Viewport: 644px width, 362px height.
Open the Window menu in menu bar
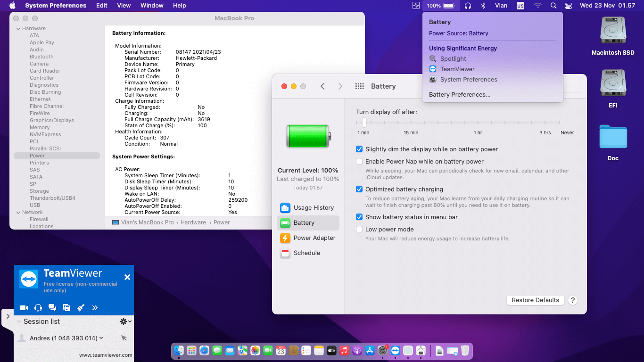pos(152,6)
